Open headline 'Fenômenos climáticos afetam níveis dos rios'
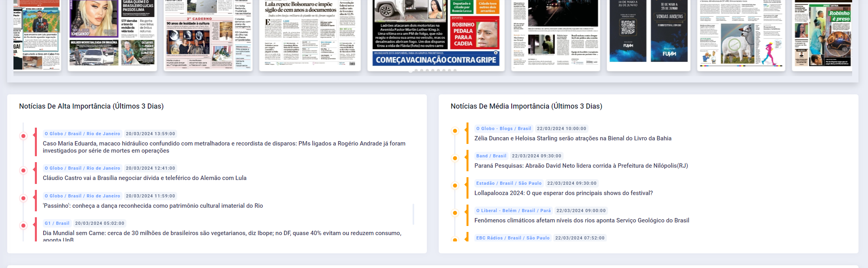This screenshot has height=268, width=868. coord(582,220)
